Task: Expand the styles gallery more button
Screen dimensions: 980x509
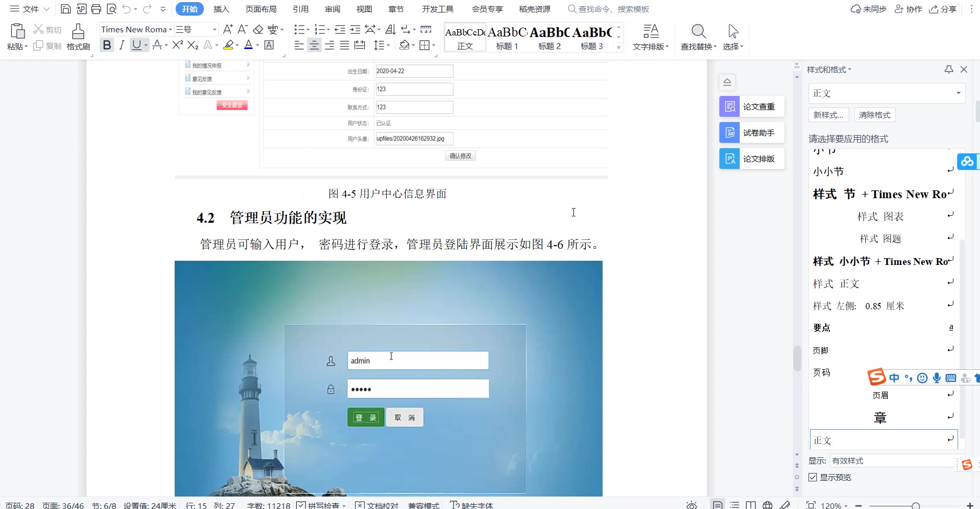Action: pyautogui.click(x=619, y=47)
